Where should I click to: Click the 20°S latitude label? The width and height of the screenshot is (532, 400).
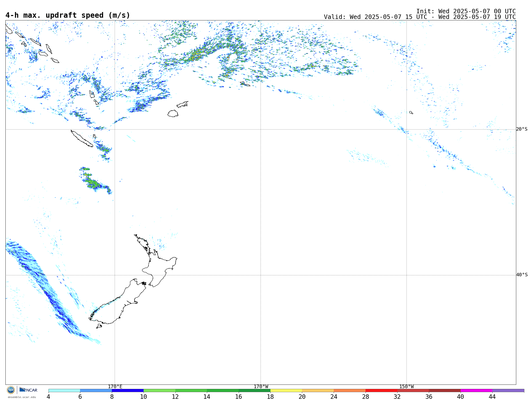522,129
